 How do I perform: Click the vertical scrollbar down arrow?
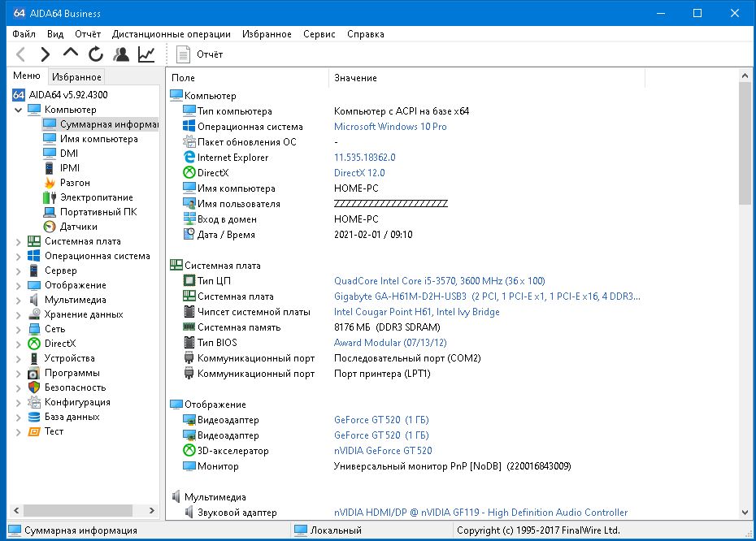pos(745,513)
